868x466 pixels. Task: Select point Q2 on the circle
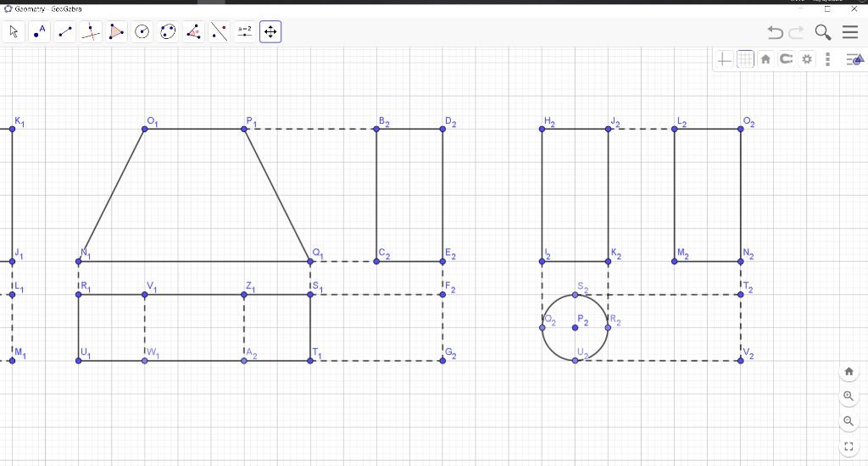(x=542, y=328)
